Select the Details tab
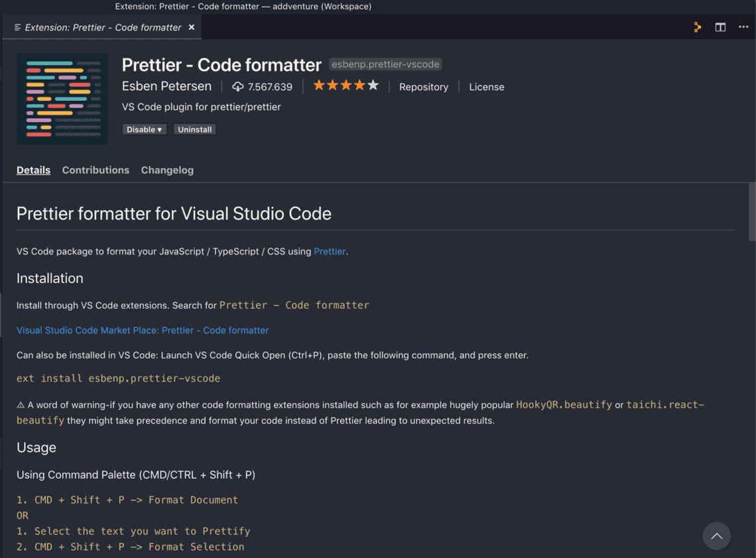Screen dimensions: 756x558 [33, 170]
